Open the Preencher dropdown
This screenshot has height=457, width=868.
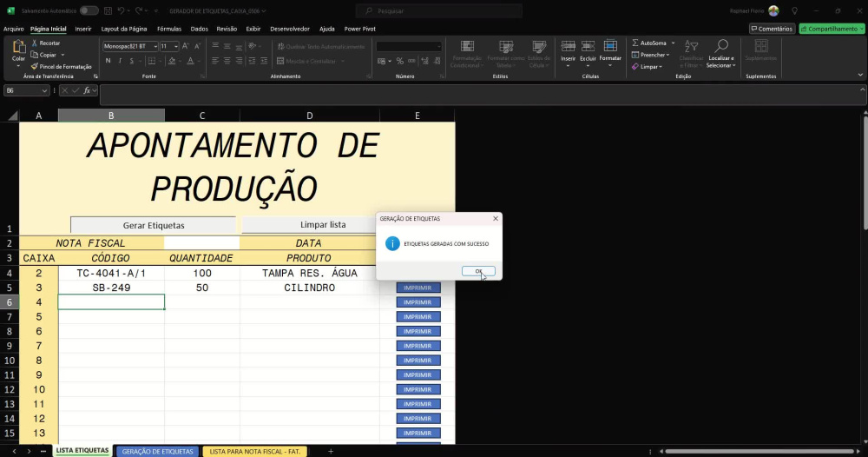[x=651, y=55]
